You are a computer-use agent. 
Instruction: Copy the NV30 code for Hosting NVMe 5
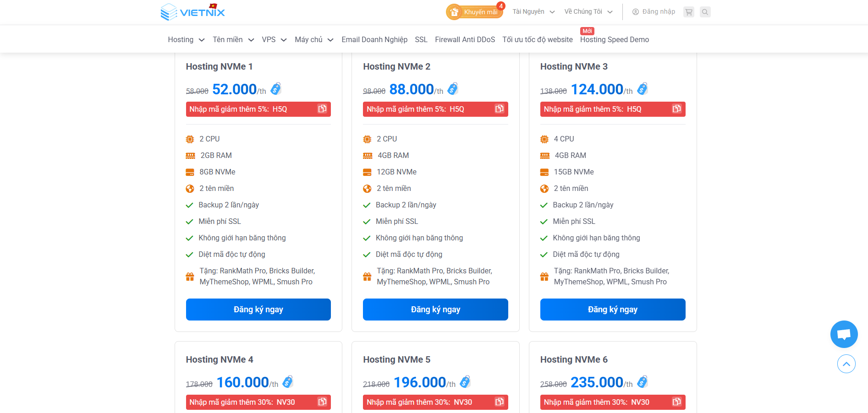tap(500, 402)
